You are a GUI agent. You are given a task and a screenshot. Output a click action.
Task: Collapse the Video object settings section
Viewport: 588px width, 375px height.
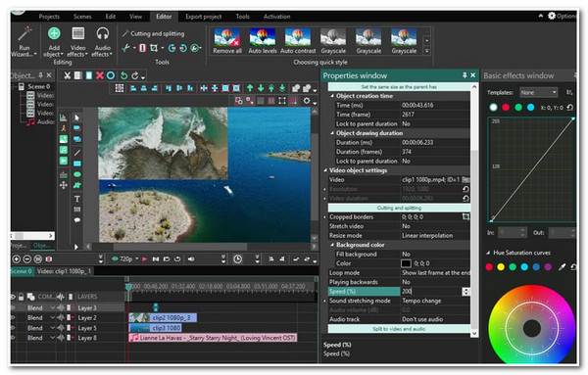coord(326,170)
